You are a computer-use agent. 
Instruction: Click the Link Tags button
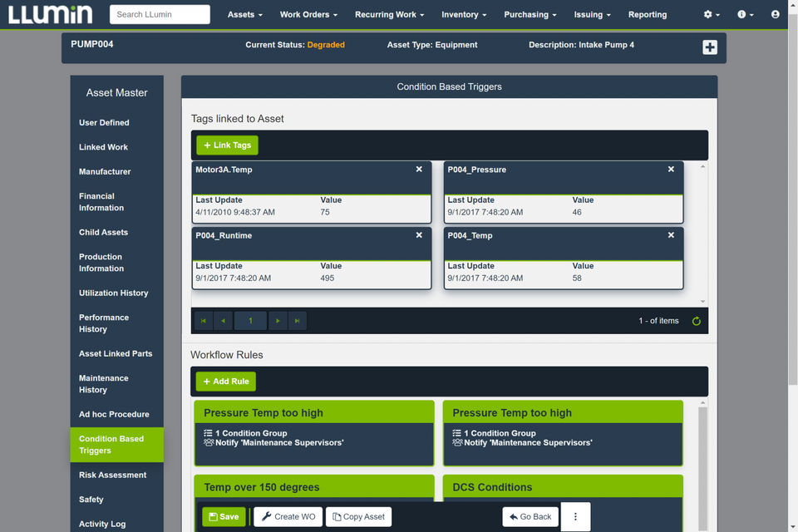click(x=227, y=145)
